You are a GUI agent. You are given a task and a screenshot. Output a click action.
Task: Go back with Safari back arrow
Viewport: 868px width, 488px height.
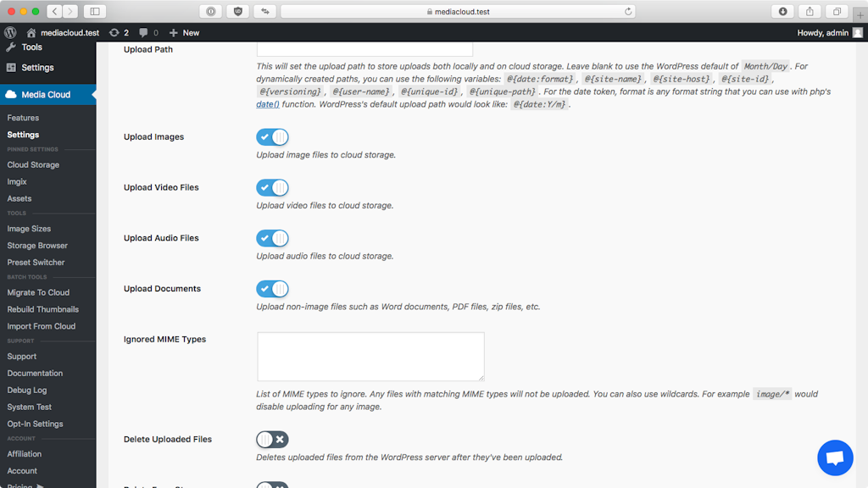pos(54,12)
